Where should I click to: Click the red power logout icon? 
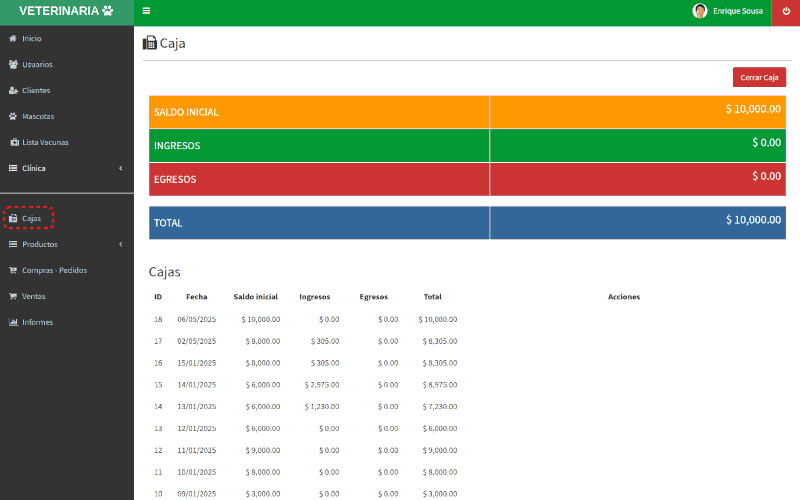pyautogui.click(x=785, y=11)
